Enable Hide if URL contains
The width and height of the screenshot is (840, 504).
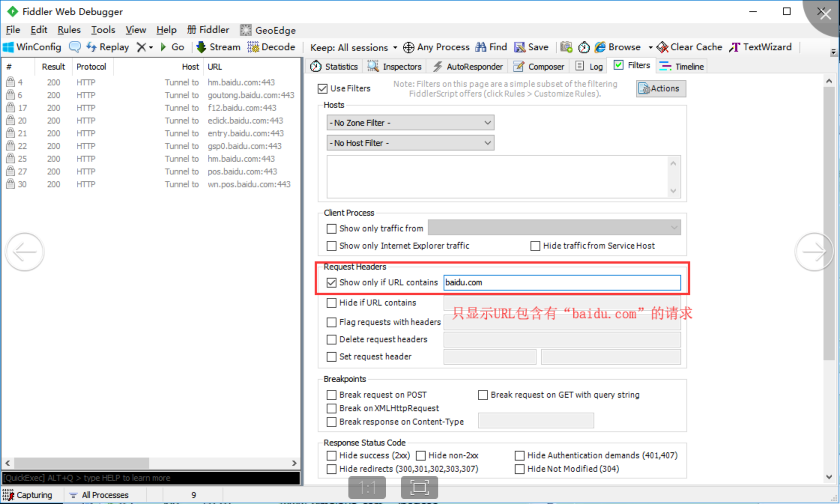(x=331, y=303)
